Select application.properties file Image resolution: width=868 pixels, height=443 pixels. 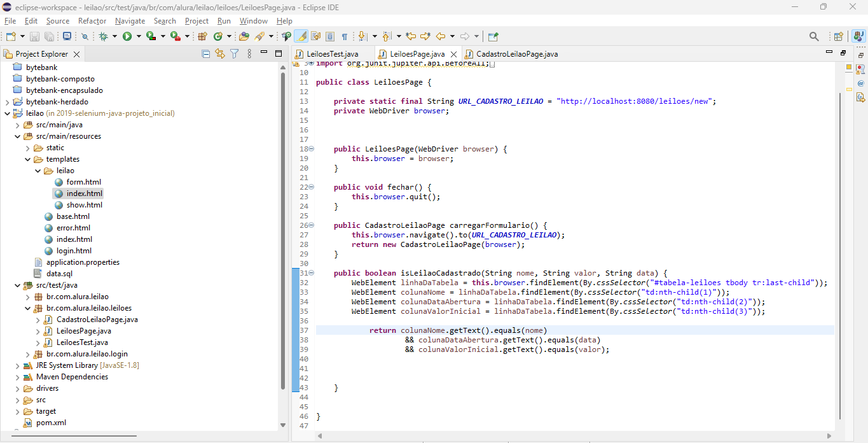tap(83, 262)
